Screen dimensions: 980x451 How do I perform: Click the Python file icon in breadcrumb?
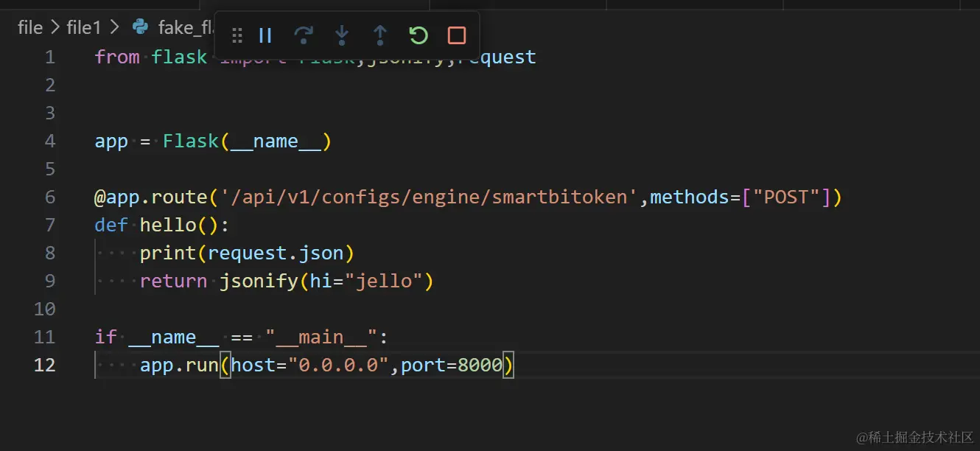pyautogui.click(x=139, y=27)
